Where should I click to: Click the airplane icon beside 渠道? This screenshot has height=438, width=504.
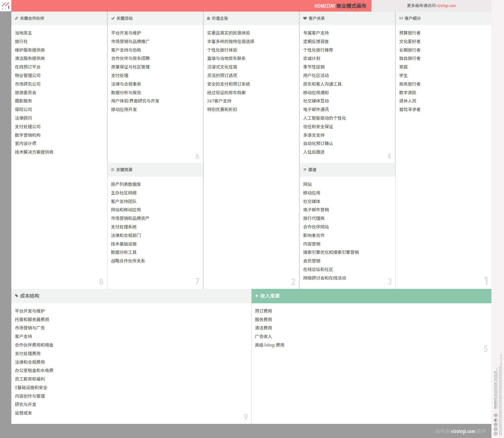point(305,170)
